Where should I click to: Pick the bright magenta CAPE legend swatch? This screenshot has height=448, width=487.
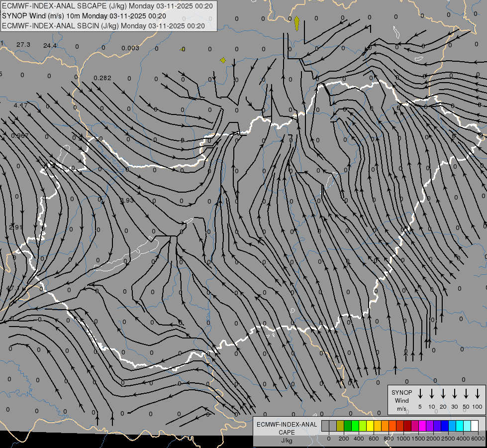pyautogui.click(x=423, y=426)
